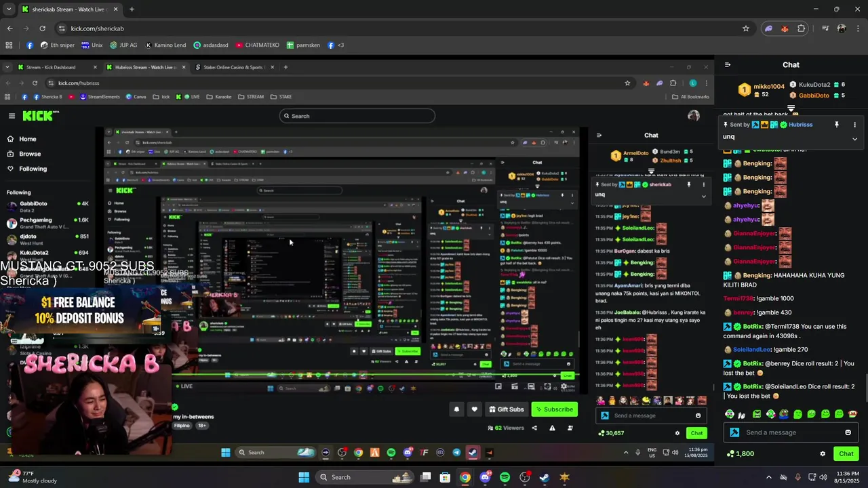Collapse the chat panel using the arrow icon
The height and width of the screenshot is (488, 868).
728,65
